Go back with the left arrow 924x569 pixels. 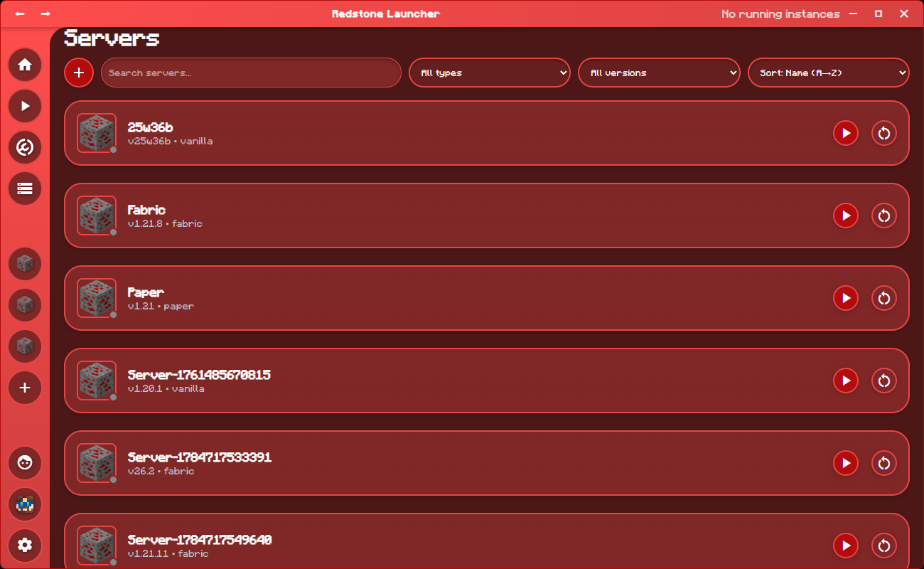20,14
